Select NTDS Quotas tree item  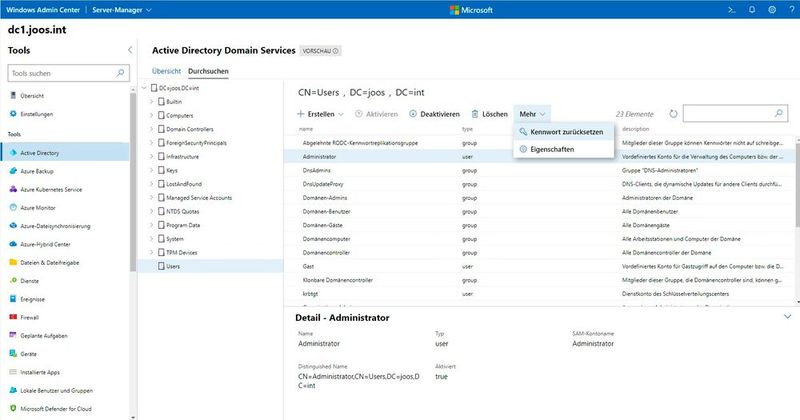[x=183, y=211]
